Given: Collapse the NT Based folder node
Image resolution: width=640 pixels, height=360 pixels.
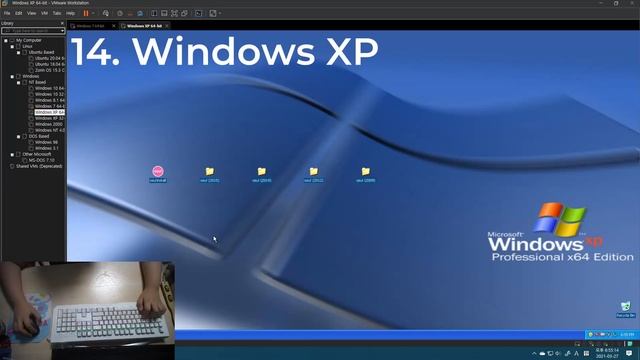Looking at the screenshot, I should [x=18, y=82].
